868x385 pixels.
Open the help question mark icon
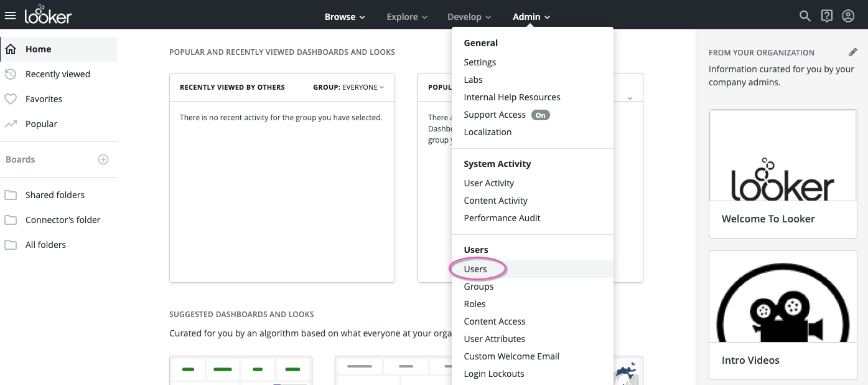coord(826,16)
